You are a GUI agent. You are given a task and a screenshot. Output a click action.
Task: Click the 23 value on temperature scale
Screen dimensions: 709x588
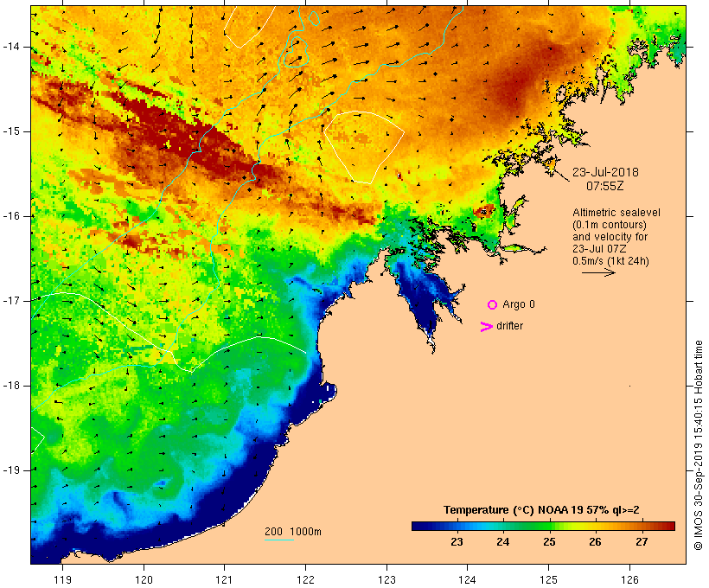(457, 542)
